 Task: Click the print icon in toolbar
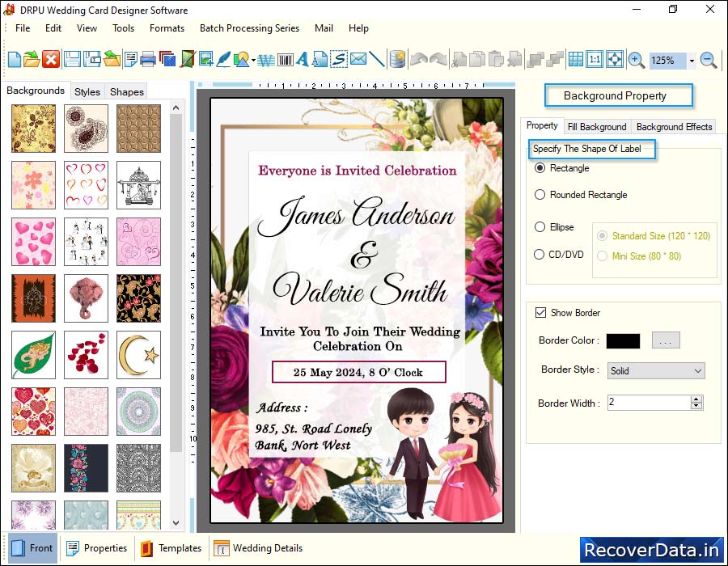click(x=148, y=59)
